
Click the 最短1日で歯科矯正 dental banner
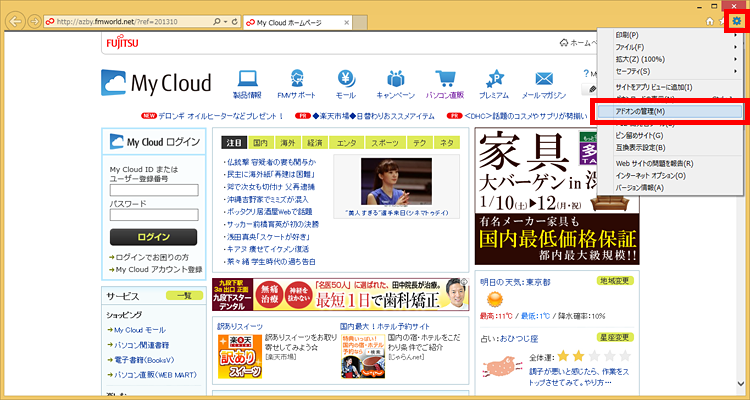click(x=341, y=294)
